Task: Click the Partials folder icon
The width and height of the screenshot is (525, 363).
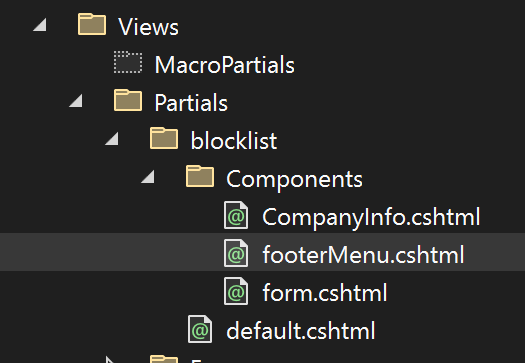Action: tap(128, 100)
